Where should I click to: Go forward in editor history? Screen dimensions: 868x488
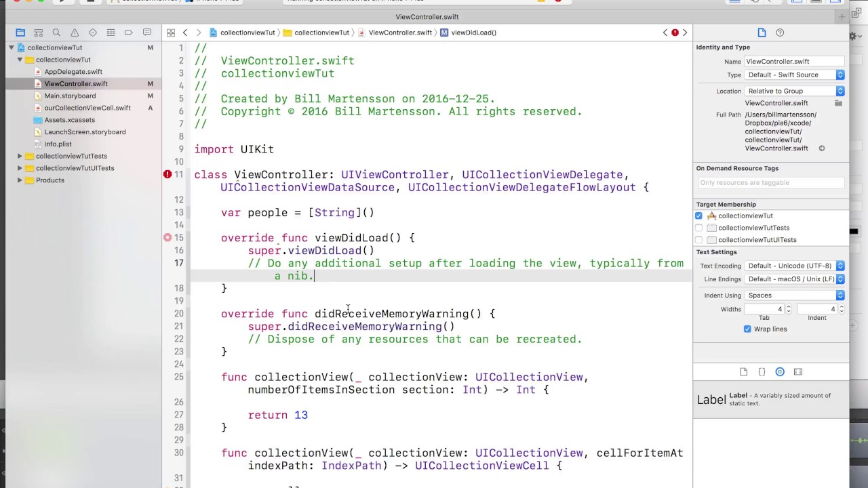click(x=198, y=33)
